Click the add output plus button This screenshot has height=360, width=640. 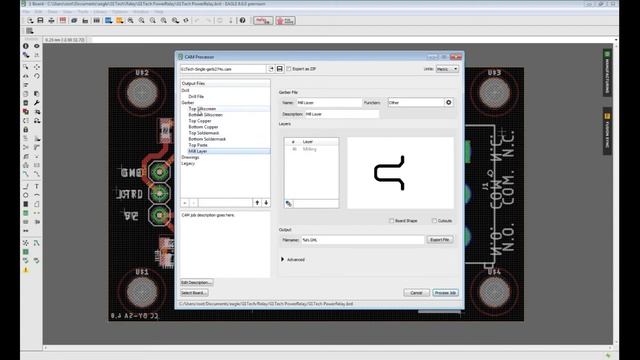click(185, 203)
